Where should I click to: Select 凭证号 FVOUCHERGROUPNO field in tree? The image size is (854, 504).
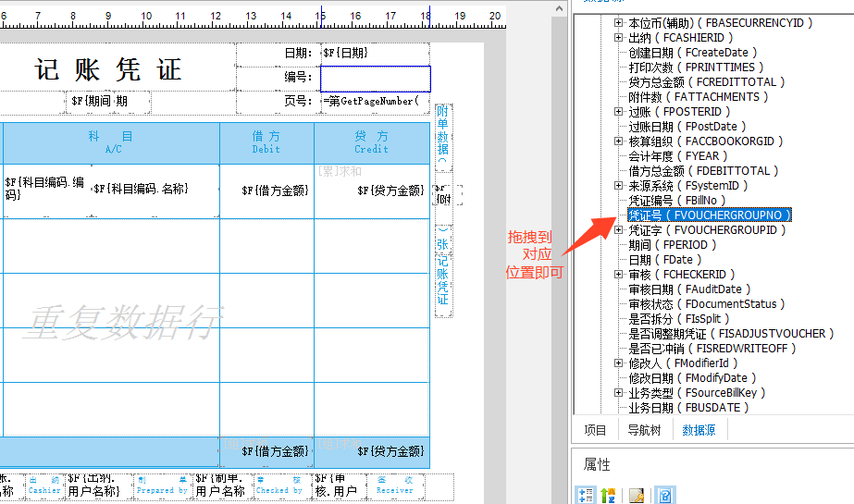[709, 215]
